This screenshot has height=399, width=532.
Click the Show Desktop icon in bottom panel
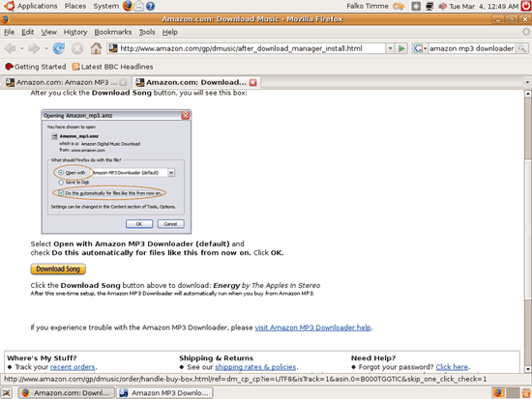tap(7, 393)
